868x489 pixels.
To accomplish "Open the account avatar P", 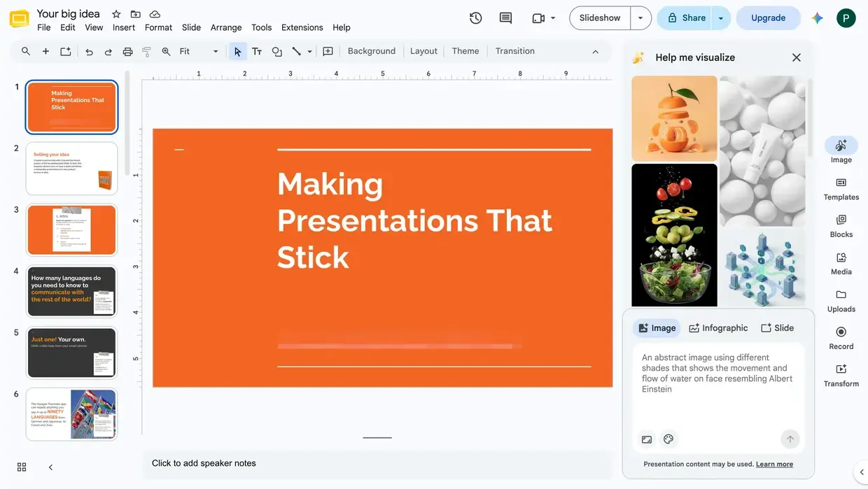I will tap(846, 18).
